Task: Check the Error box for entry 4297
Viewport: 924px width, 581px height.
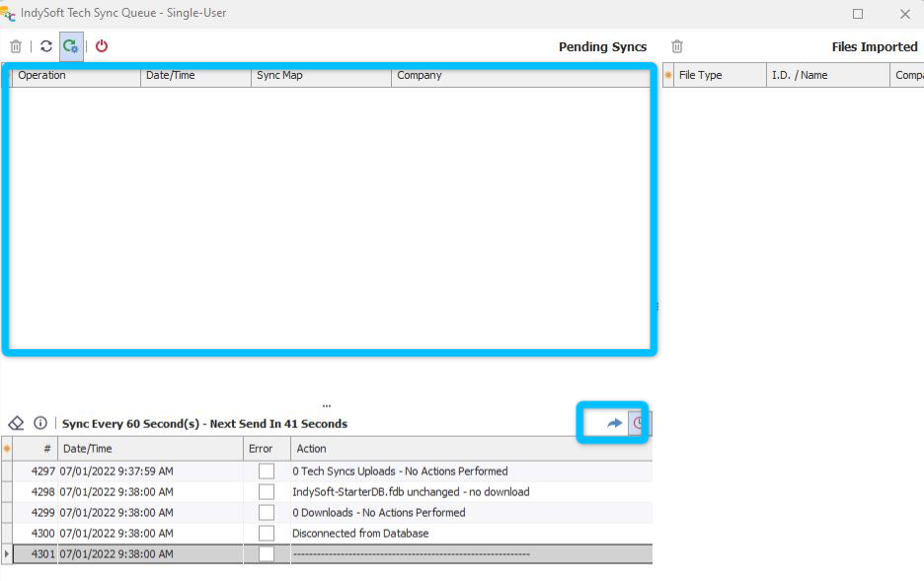Action: click(x=267, y=472)
